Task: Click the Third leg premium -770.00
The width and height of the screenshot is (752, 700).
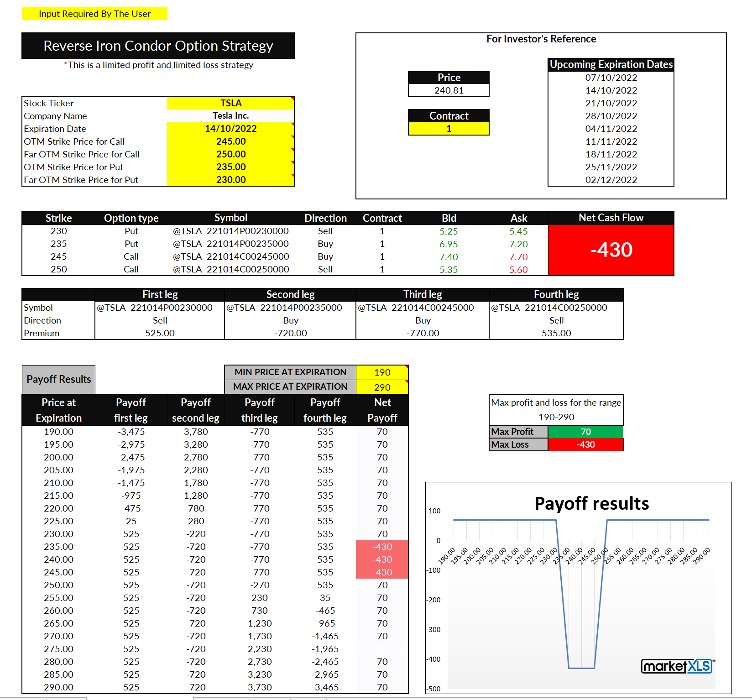Action: coord(423,333)
